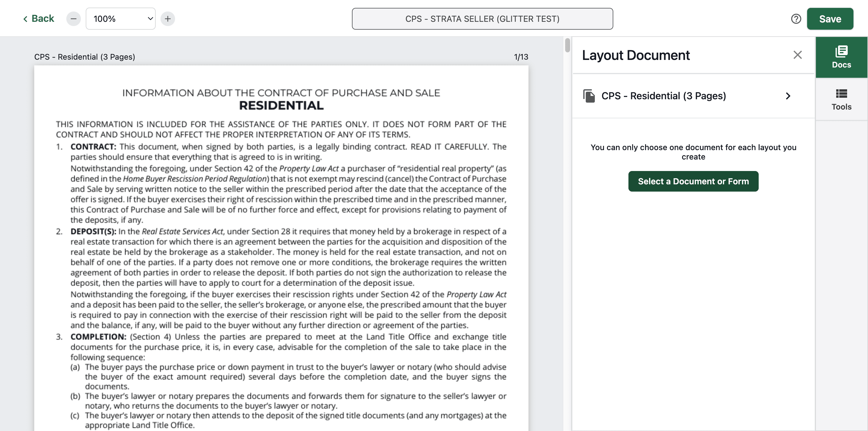Click the document icon beside CPS - Residential
The image size is (868, 431).
pos(589,96)
